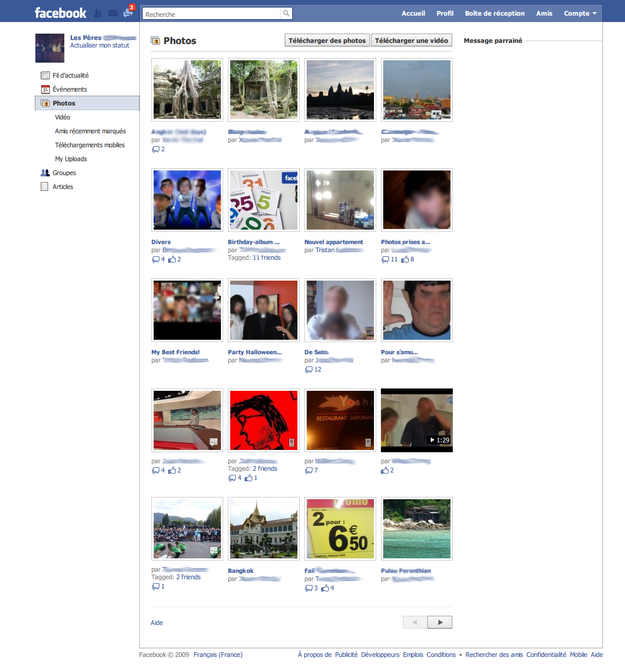Click the Événements calendar icon
The image size is (625, 672).
[45, 89]
